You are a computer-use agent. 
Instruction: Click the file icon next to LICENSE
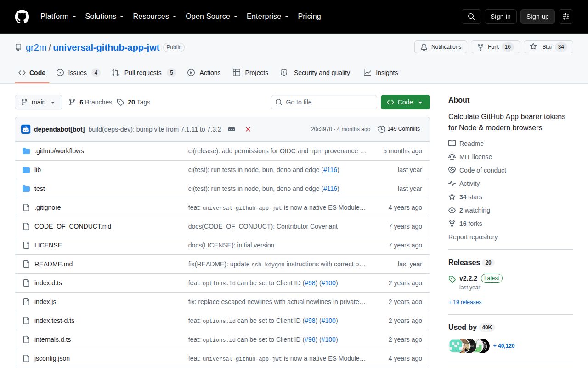click(x=26, y=245)
